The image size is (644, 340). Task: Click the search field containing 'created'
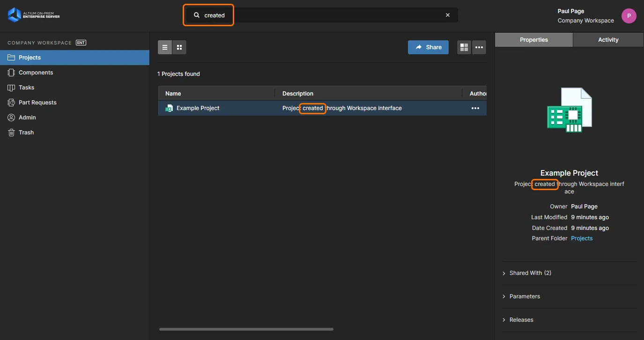[322, 15]
